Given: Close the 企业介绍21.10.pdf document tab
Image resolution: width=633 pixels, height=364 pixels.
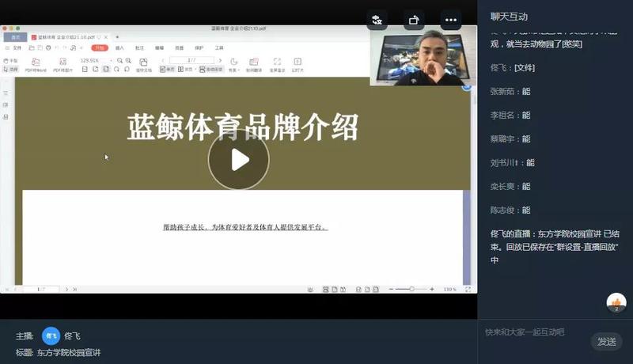Looking at the screenshot, I should coord(106,37).
